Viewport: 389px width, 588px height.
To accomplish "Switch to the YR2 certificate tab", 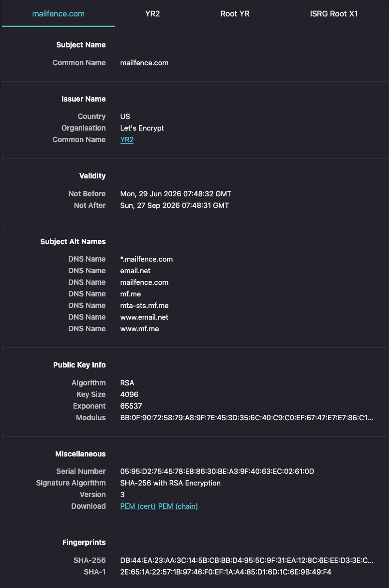I will tap(152, 14).
